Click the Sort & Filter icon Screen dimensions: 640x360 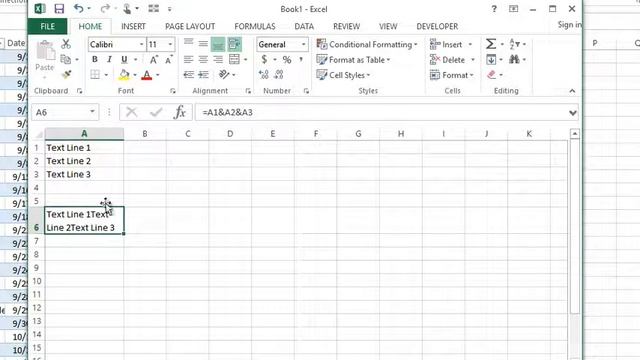[514, 44]
